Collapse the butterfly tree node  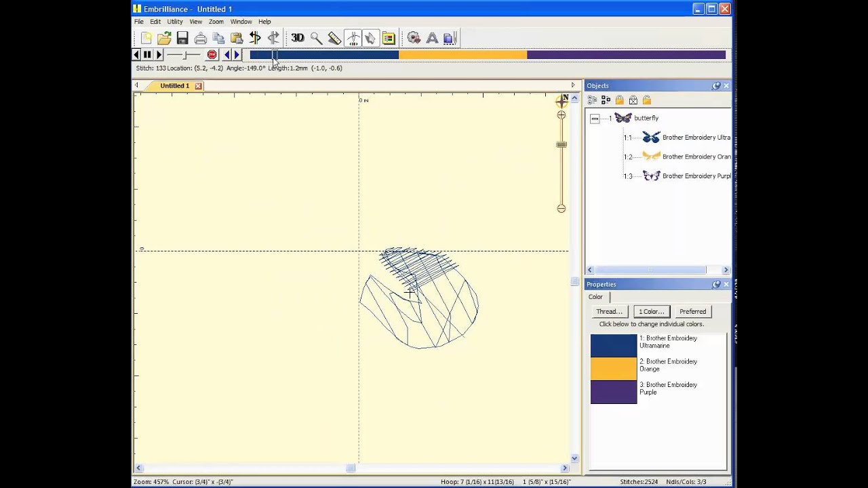(595, 119)
